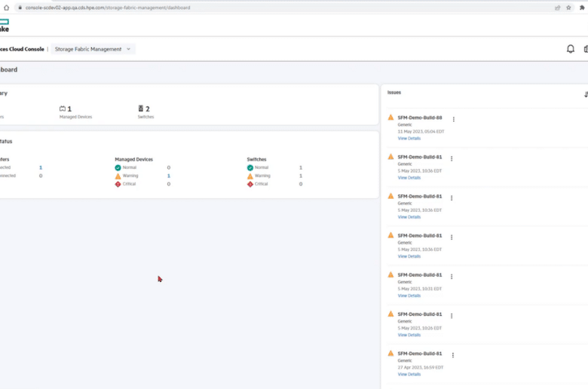The height and width of the screenshot is (389, 588).
Task: Click the Issues panel heading
Action: coord(394,92)
